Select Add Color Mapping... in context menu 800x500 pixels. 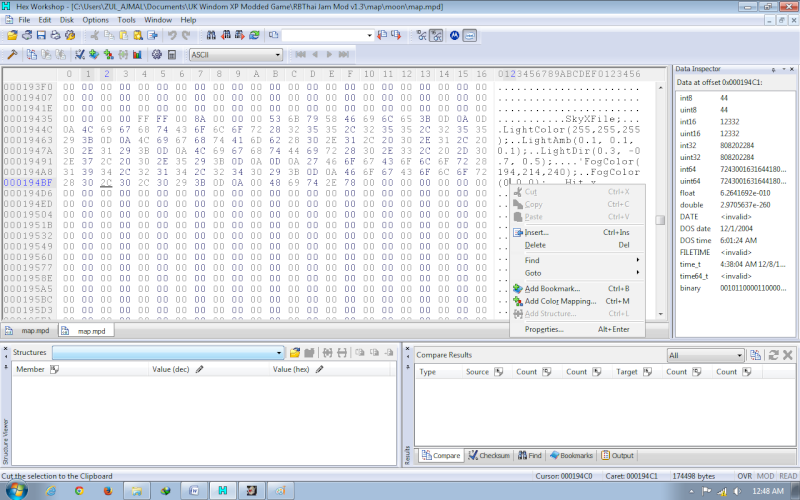tap(577, 301)
